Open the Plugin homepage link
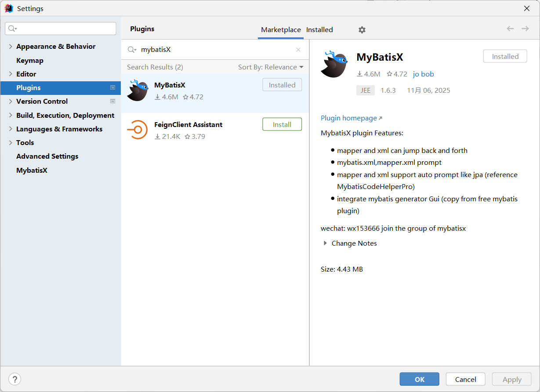This screenshot has width=540, height=392. (x=352, y=118)
